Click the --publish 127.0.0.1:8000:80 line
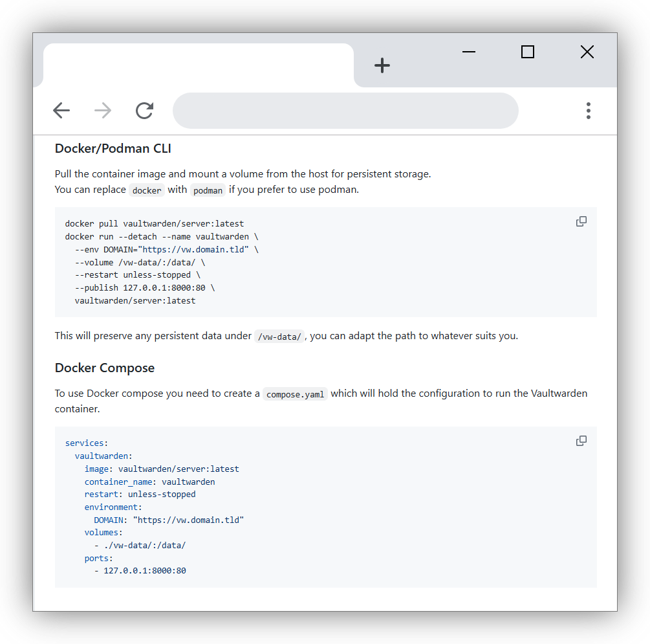This screenshot has width=650, height=644. (145, 288)
